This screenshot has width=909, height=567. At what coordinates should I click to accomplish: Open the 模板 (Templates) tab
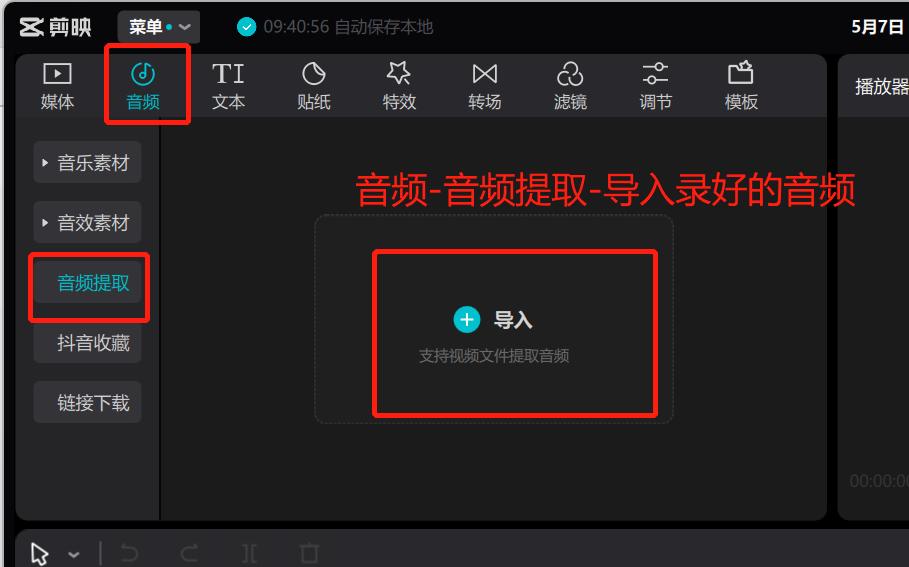pos(741,87)
